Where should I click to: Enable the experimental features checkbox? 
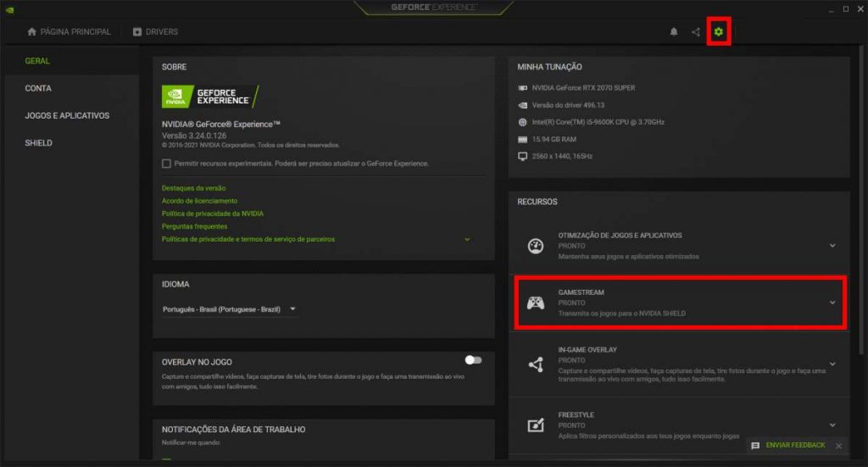point(166,164)
